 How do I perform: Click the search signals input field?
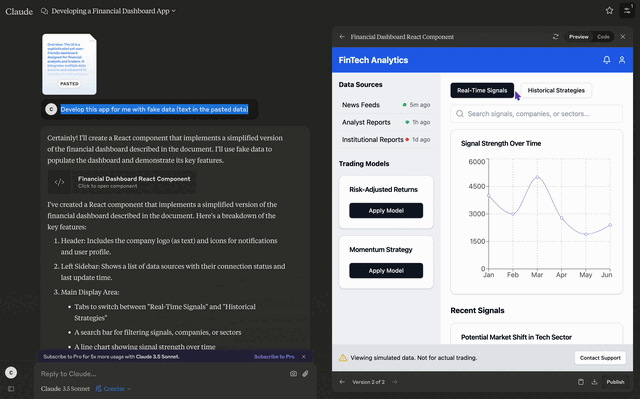536,113
